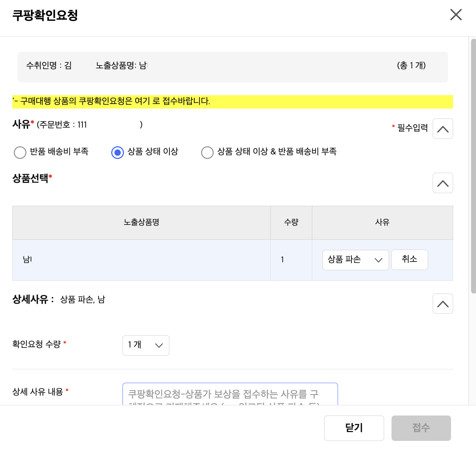
Task: Close the 쿠팡확인요청 dialog with X
Action: coord(456,15)
